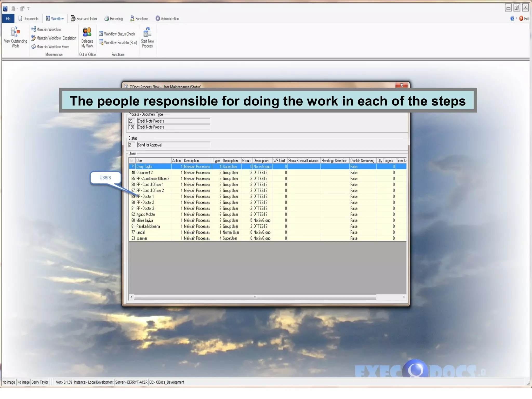
Task: Select the Mimie Jayiya row
Action: pyautogui.click(x=268, y=221)
